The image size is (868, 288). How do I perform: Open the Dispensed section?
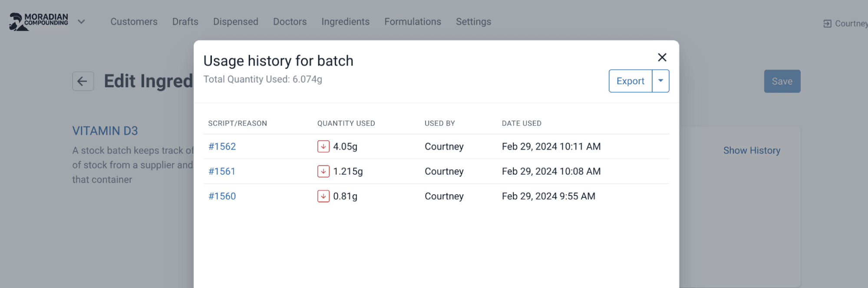(x=236, y=22)
